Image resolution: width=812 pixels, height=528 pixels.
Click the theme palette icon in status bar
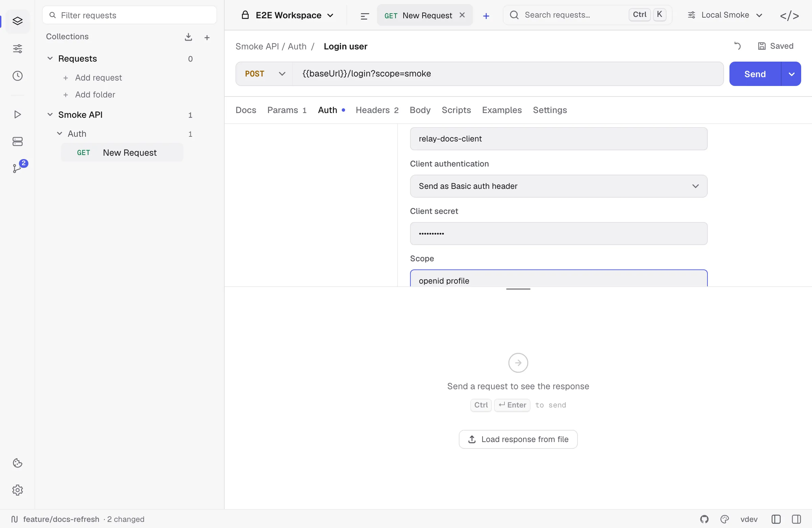tap(725, 519)
